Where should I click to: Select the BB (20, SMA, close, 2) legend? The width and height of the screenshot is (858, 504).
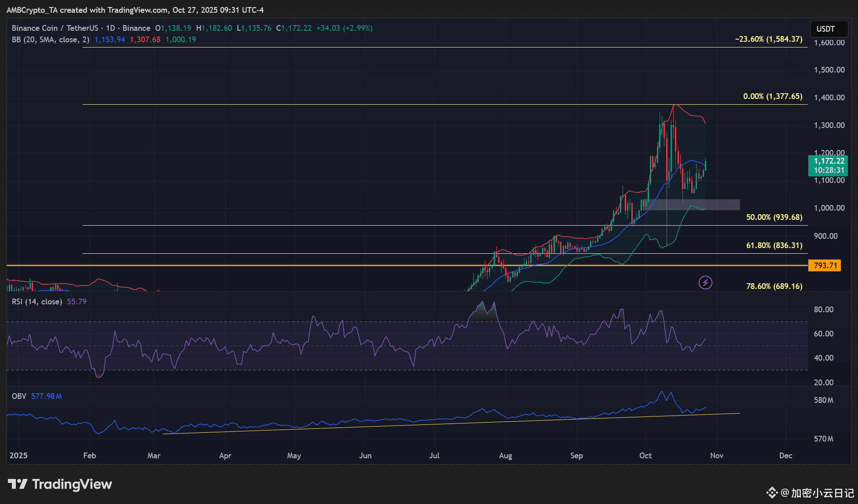50,40
